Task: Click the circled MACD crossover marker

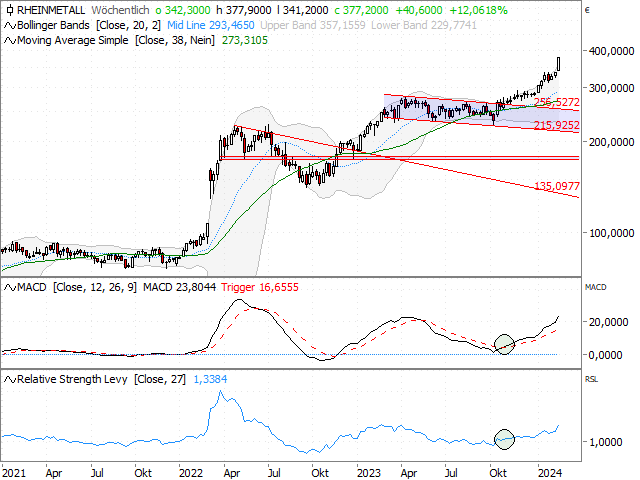Action: (x=504, y=344)
